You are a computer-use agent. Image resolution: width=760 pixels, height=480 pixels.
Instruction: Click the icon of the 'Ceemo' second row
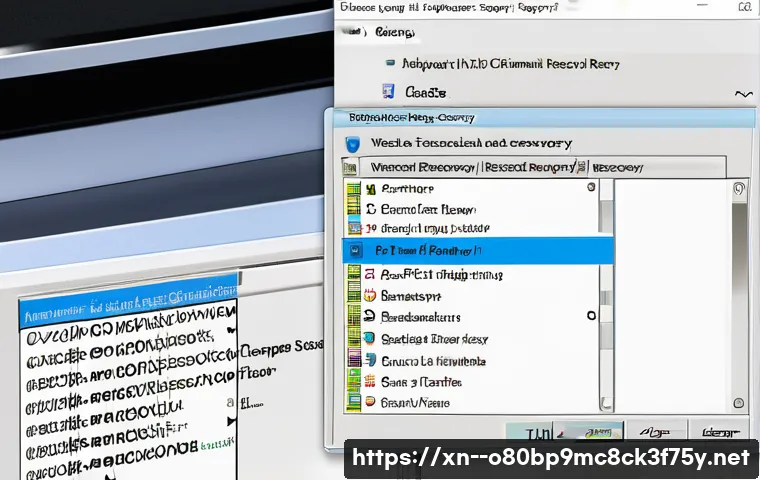pos(371,209)
